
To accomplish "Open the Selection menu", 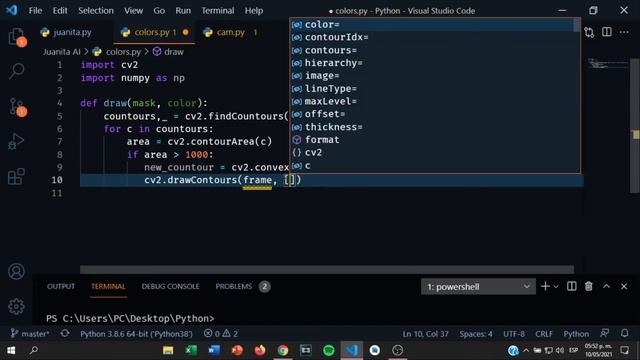I will (x=96, y=11).
